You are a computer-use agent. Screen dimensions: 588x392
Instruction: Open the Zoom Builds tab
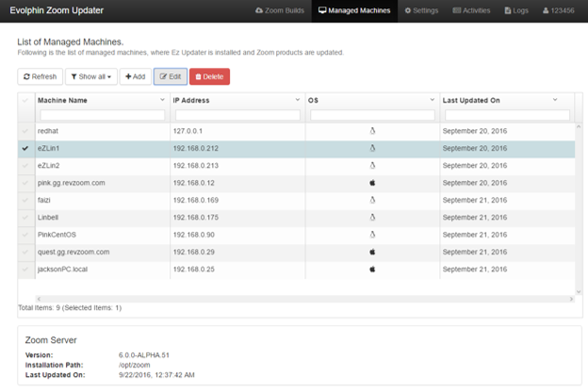280,10
